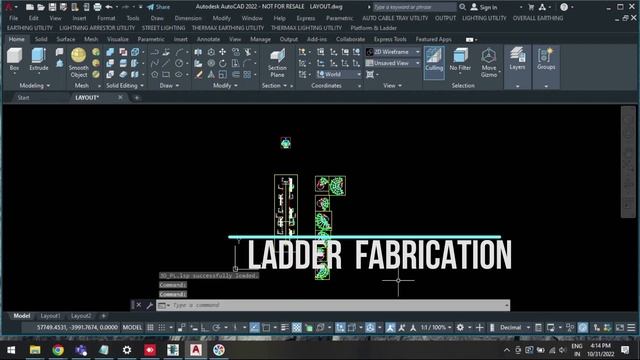Expand the Modify panel
The image size is (640, 360).
coord(225,86)
